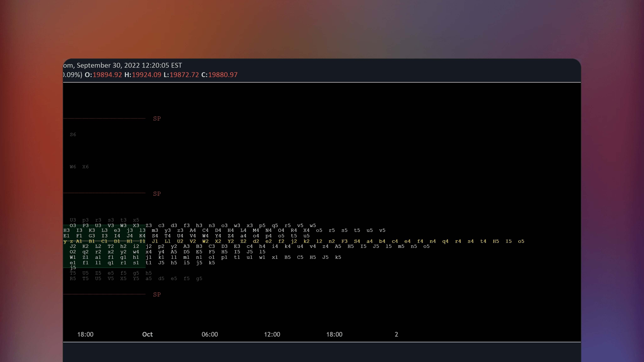644x362 pixels.
Task: Click the day 2 marker on time axis
Action: coord(396,334)
